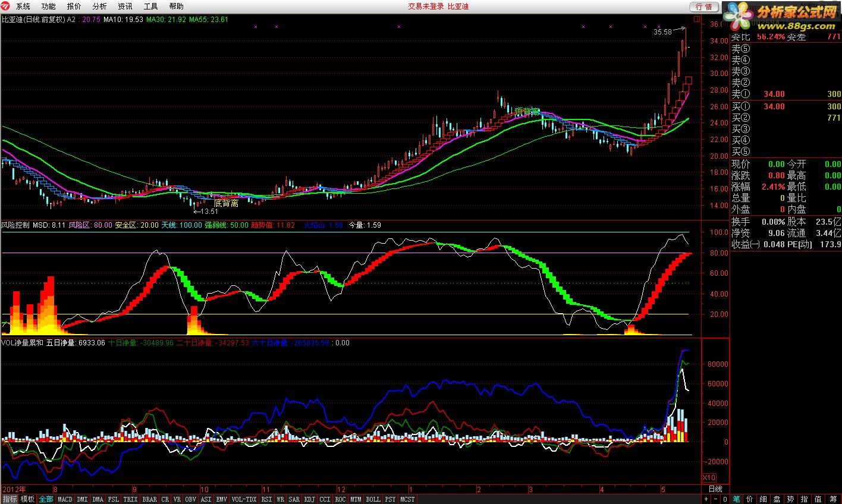The height and width of the screenshot is (504, 842).
Task: Click the small square icon above the price axis
Action: [x=697, y=19]
